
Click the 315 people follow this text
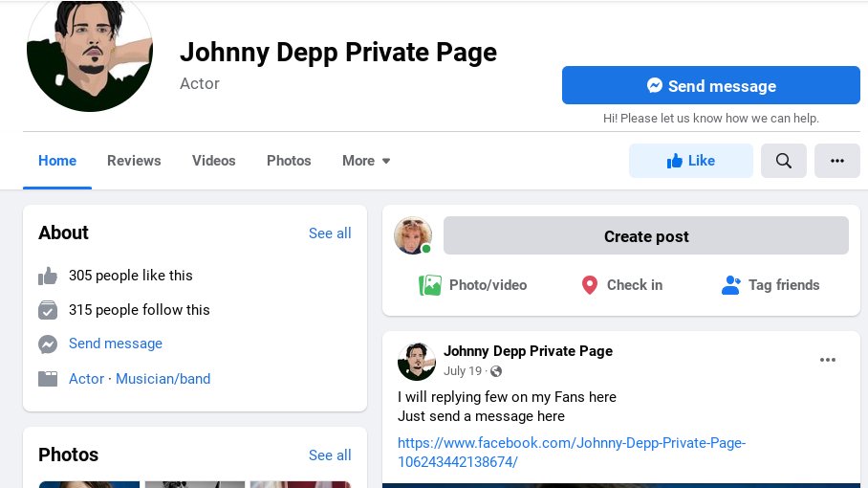139,310
